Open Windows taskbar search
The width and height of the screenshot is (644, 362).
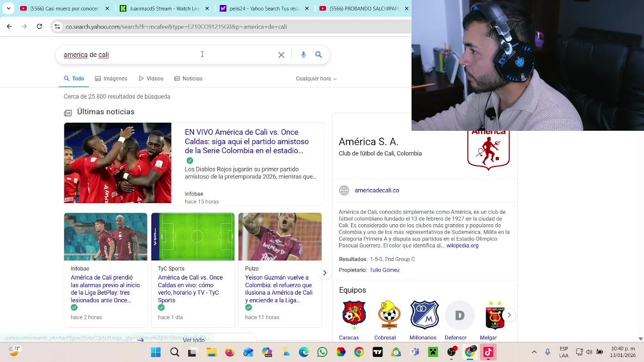point(175,352)
